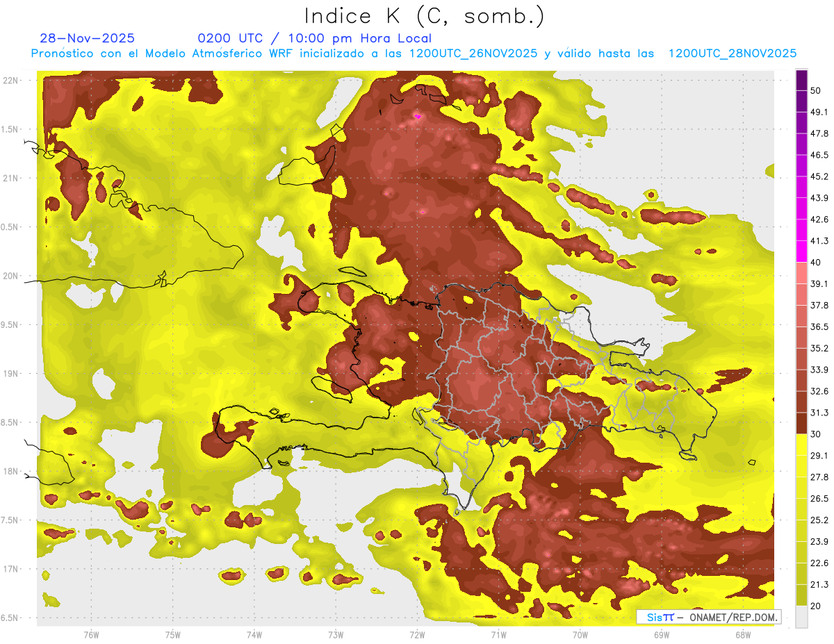The image size is (834, 644).
Task: Click the longitude label "73W"
Action: (336, 634)
